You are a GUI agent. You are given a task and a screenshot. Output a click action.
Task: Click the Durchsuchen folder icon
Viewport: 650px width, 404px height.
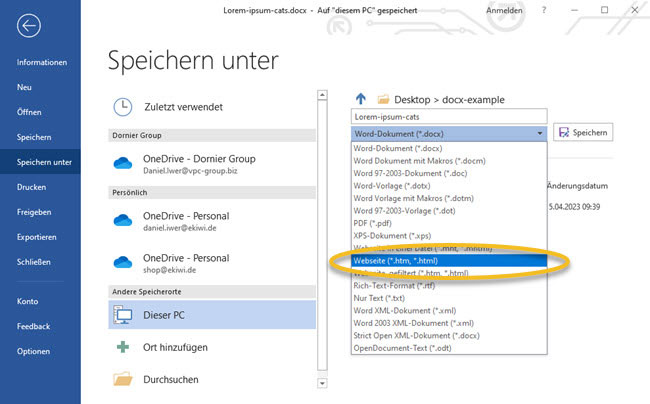coord(123,379)
